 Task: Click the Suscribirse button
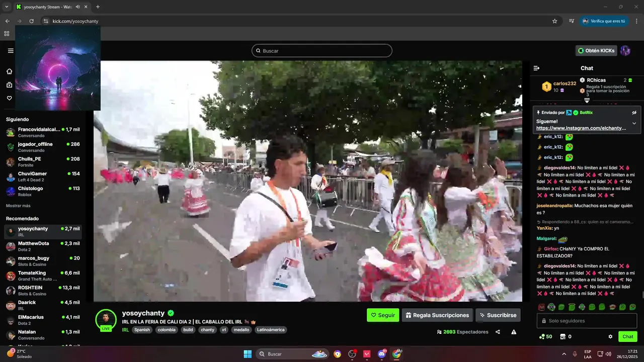point(498,315)
